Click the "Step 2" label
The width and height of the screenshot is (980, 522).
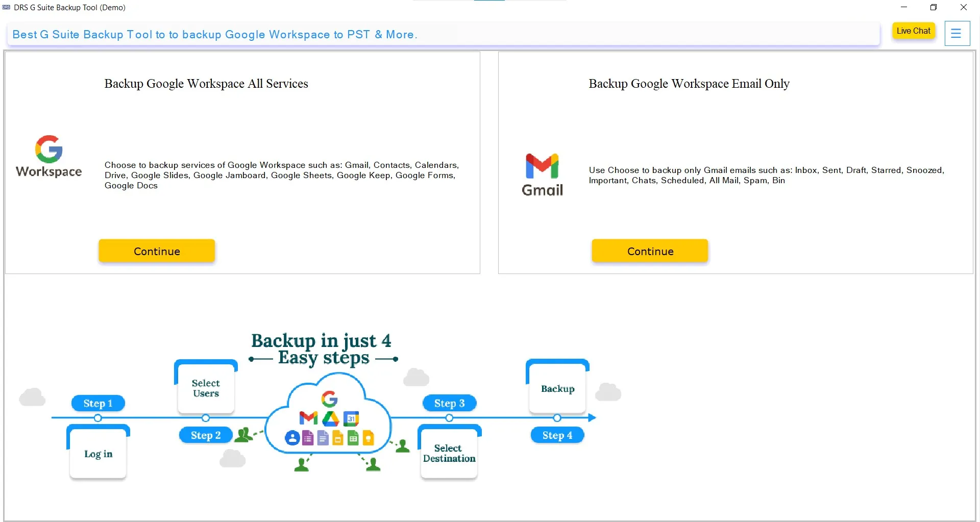click(206, 435)
